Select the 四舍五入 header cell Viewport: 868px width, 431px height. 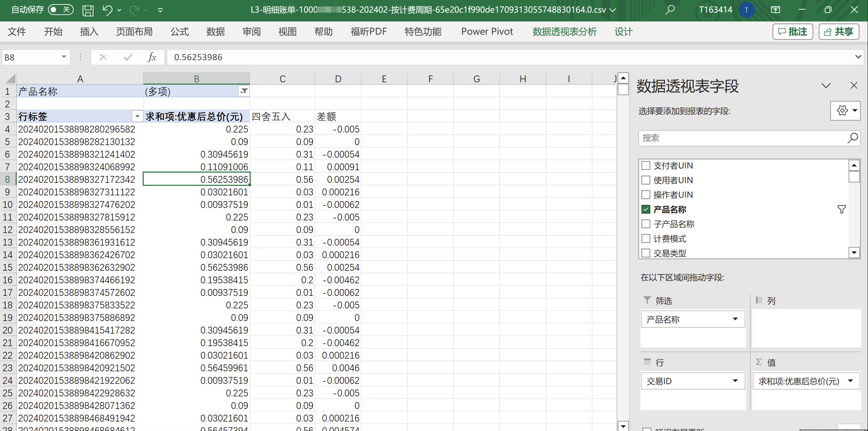pyautogui.click(x=282, y=117)
